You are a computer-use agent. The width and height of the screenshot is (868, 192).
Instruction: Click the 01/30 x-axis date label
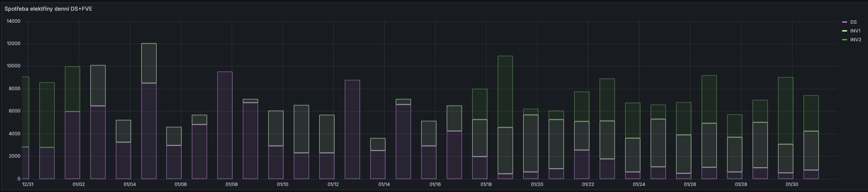pyautogui.click(x=792, y=185)
